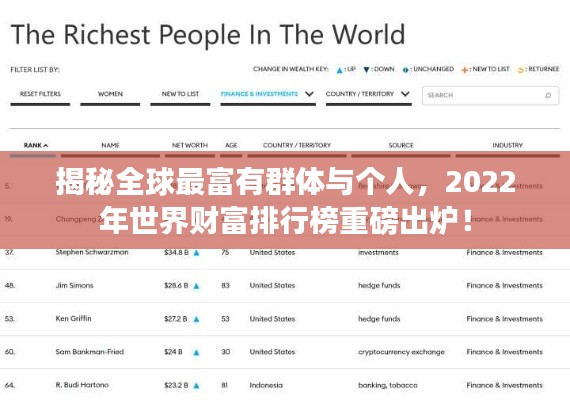Image resolution: width=570 pixels, height=400 pixels.
Task: Open Sam Bankman-Fried's profile
Action: pos(90,352)
